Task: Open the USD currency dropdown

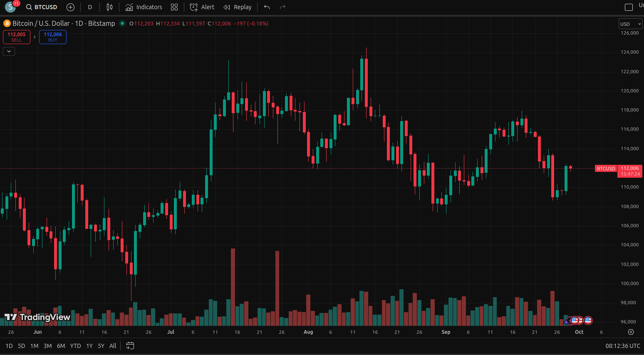Action: click(631, 24)
